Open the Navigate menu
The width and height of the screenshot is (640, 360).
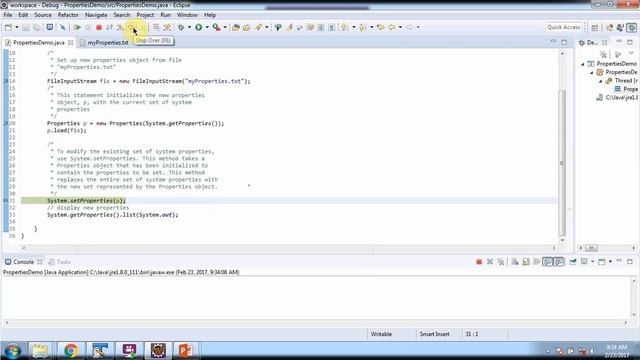96,15
